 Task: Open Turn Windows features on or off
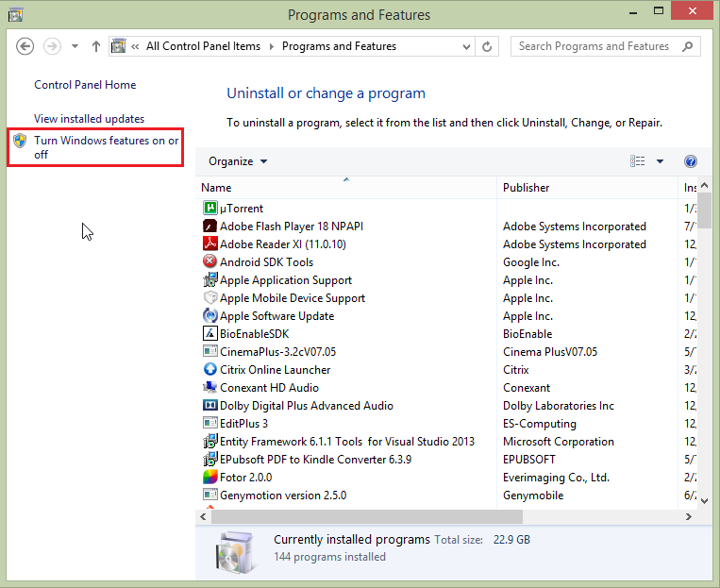pos(106,147)
